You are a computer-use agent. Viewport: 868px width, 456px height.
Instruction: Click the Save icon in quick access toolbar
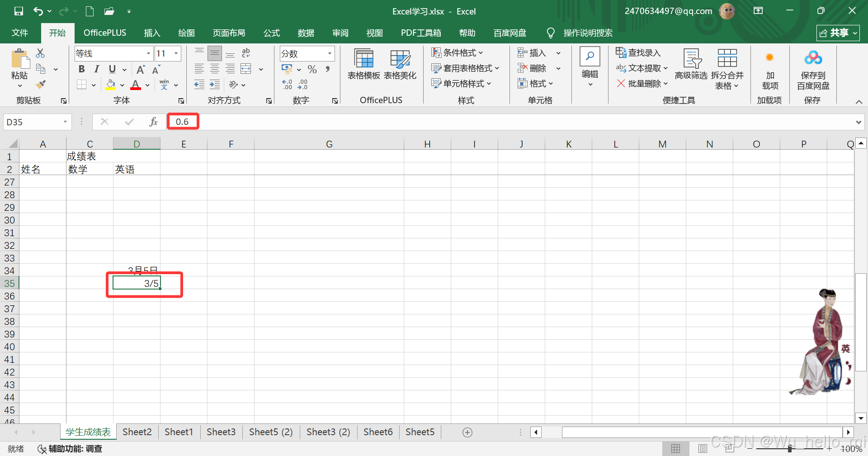pyautogui.click(x=19, y=11)
